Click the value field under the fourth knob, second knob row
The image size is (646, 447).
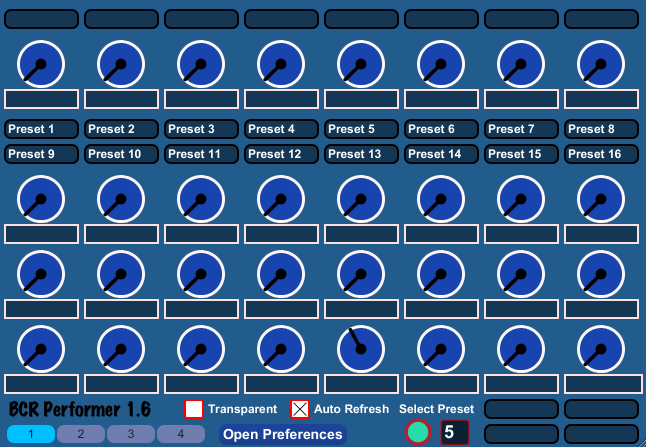281,234
